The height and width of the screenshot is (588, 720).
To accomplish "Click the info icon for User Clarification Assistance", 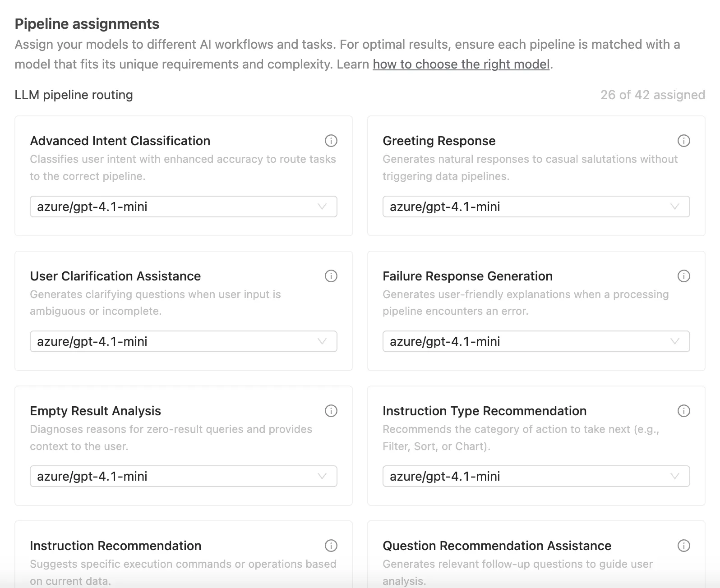I will [x=331, y=276].
